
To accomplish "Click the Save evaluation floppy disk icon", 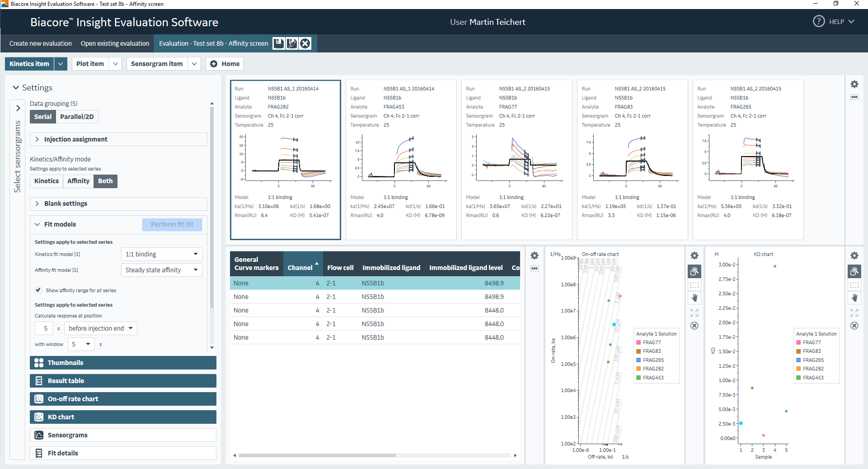I will pyautogui.click(x=279, y=43).
